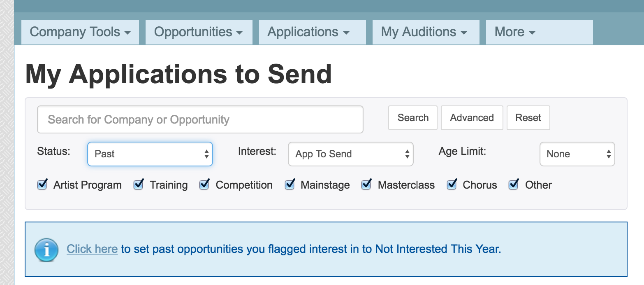The height and width of the screenshot is (285, 644).
Task: Open the Interest dropdown showing App To Send
Action: (x=351, y=154)
